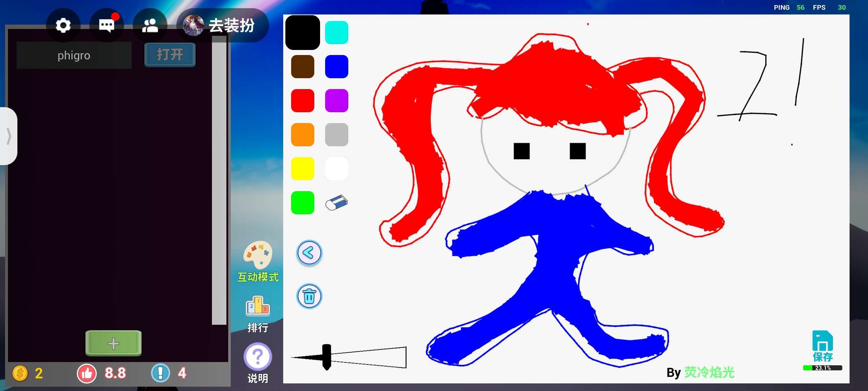Image resolution: width=868 pixels, height=391 pixels.
Task: Pick the cyan color swatch
Action: (x=336, y=33)
